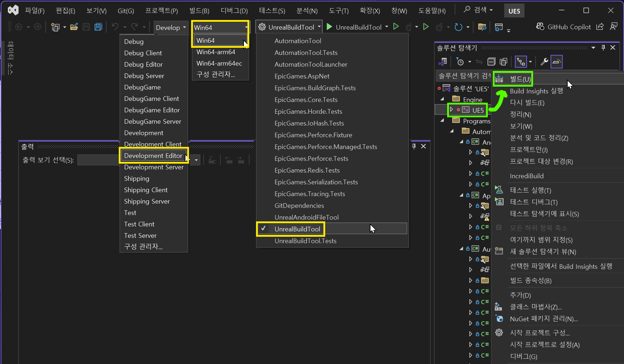The height and width of the screenshot is (364, 624).
Task: Collapse the Engine folder in Solution Explorer
Action: [x=443, y=99]
